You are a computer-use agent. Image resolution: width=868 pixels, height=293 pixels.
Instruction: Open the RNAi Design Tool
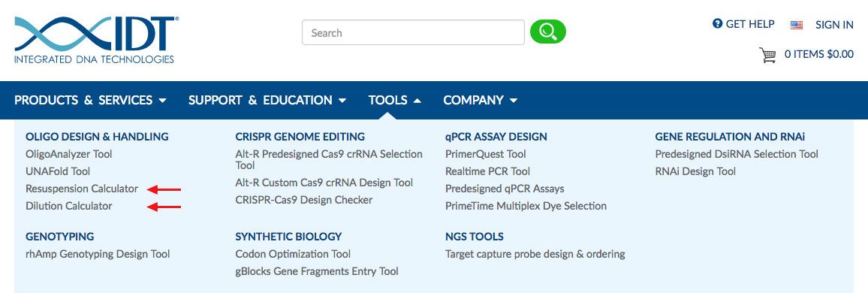point(695,172)
